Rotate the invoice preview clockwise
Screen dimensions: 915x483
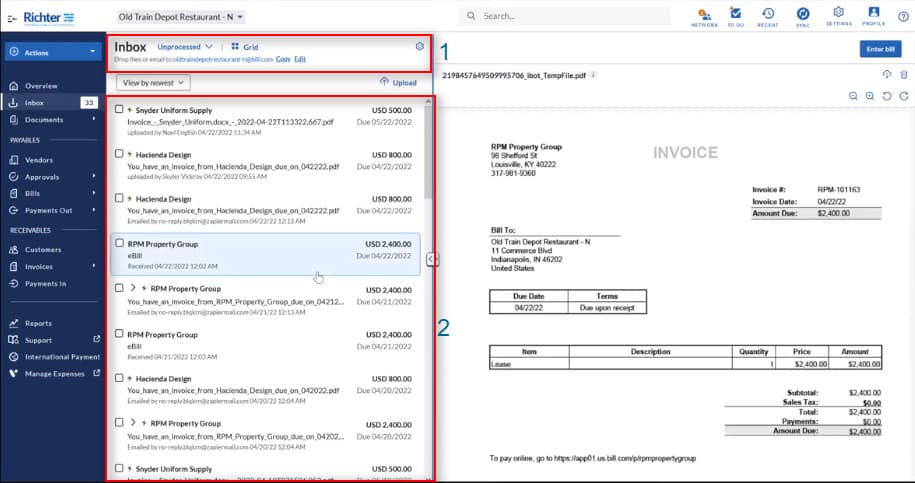click(904, 96)
